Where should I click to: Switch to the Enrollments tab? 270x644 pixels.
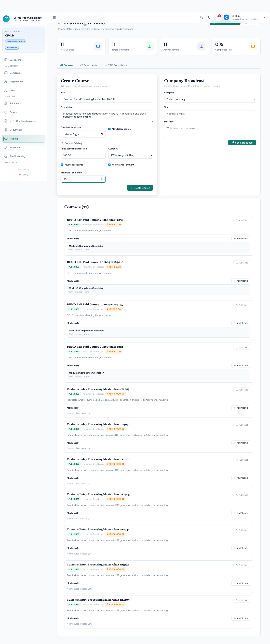point(89,65)
